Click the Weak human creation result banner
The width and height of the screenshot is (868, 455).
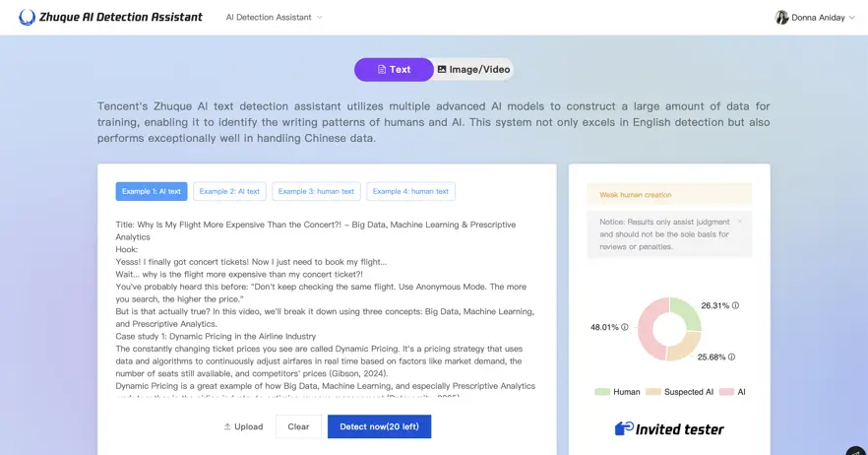pos(669,195)
